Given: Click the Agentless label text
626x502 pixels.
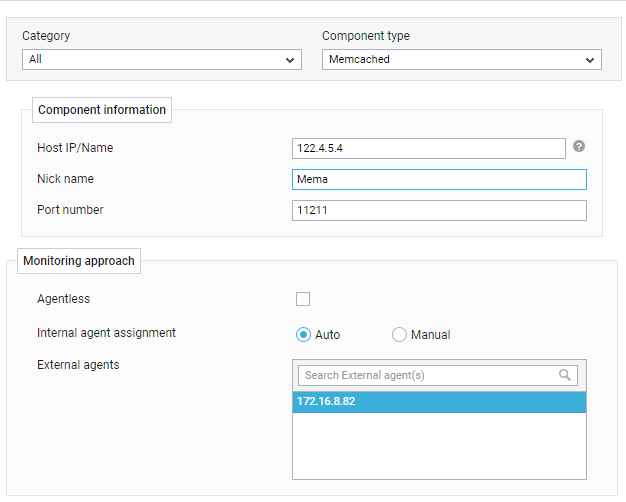Looking at the screenshot, I should coord(63,299).
